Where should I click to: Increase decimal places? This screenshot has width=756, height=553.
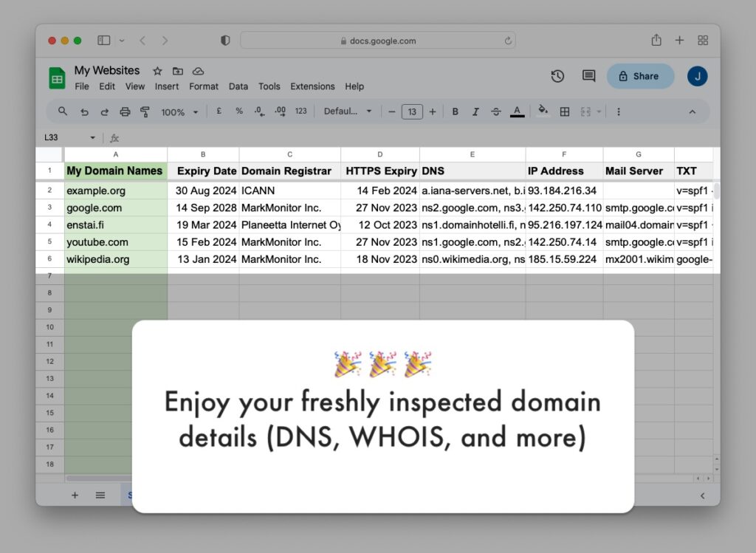(280, 111)
